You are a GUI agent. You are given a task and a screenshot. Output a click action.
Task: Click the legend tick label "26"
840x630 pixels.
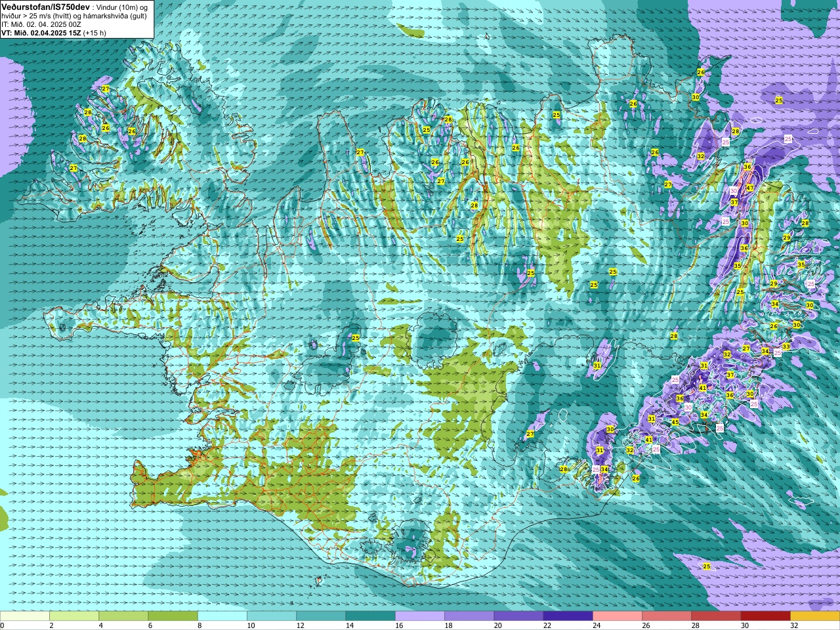pos(646,625)
